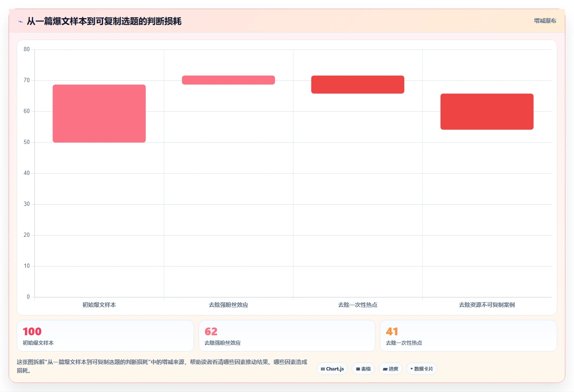Click the Chart.js tag chip

pos(332,369)
